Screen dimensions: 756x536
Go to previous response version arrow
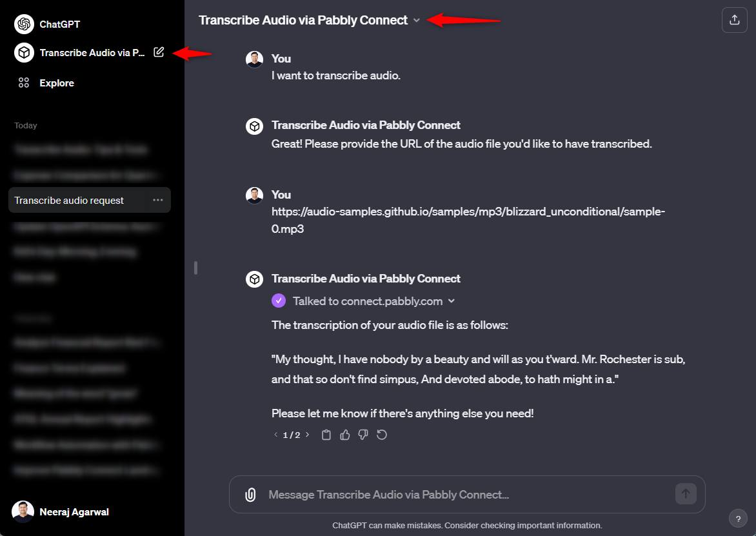pyautogui.click(x=276, y=435)
